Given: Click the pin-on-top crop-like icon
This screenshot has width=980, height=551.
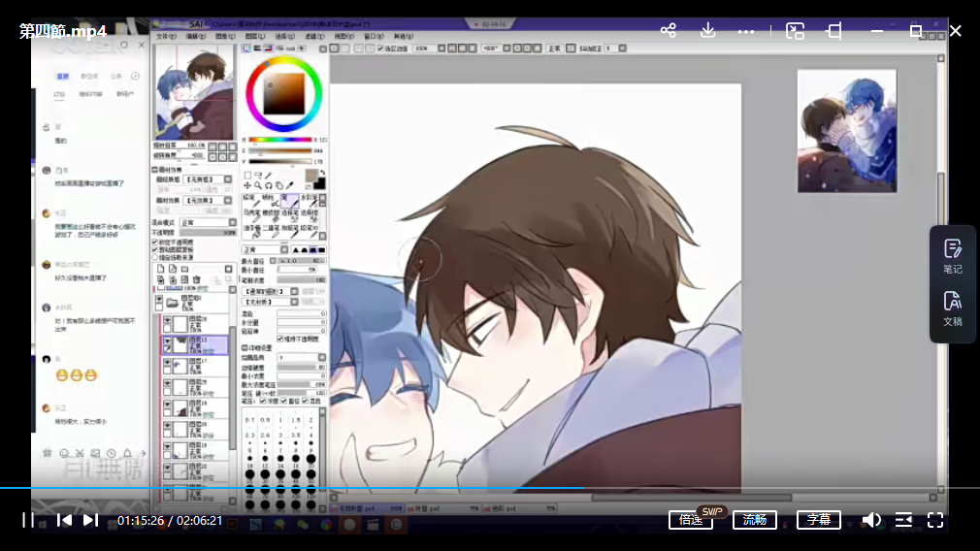Looking at the screenshot, I should (x=833, y=31).
